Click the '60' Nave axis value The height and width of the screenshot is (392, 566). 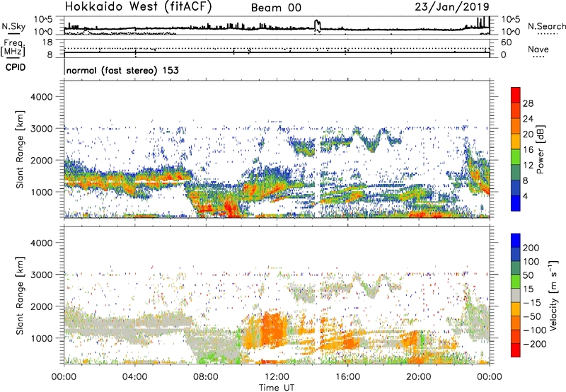506,42
